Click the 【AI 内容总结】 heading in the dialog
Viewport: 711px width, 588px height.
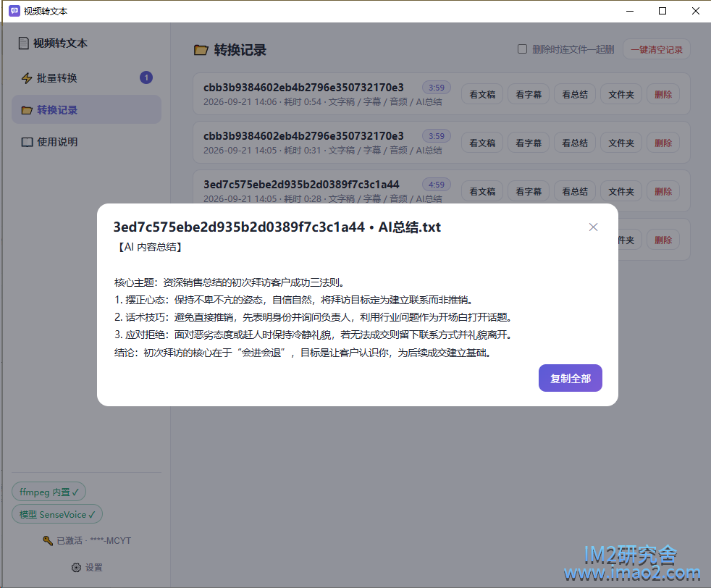(150, 247)
